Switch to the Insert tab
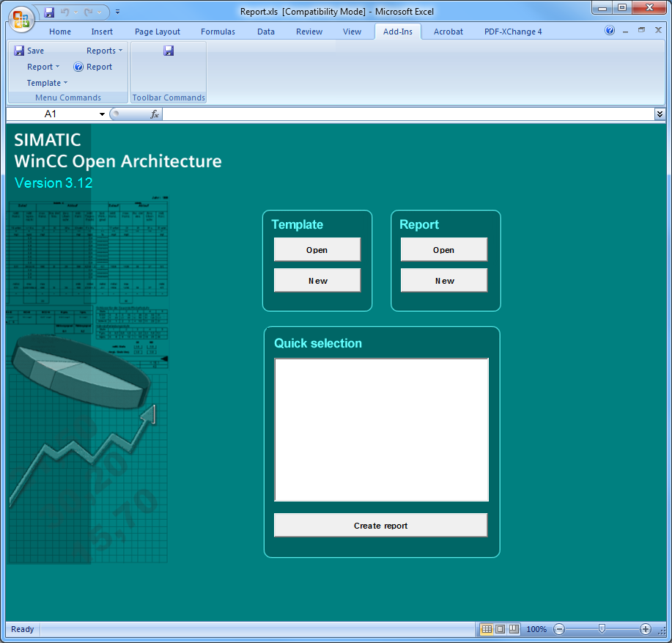The image size is (672, 643). [102, 32]
